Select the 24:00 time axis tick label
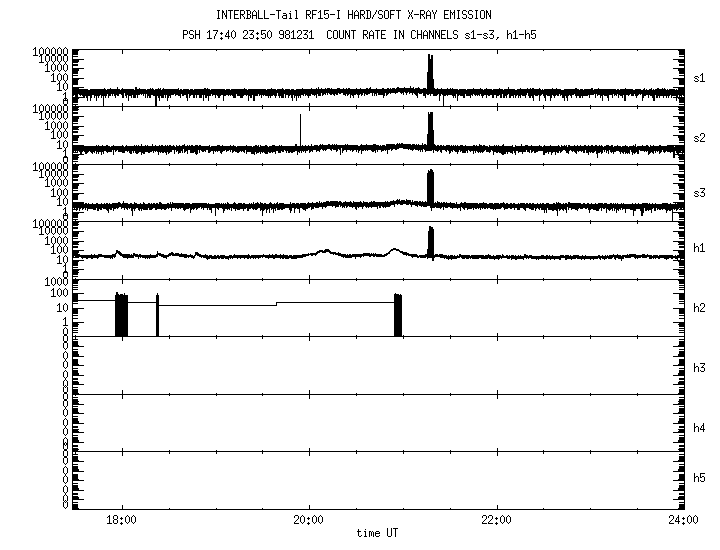Screen dimensions: 720x550 683,520
